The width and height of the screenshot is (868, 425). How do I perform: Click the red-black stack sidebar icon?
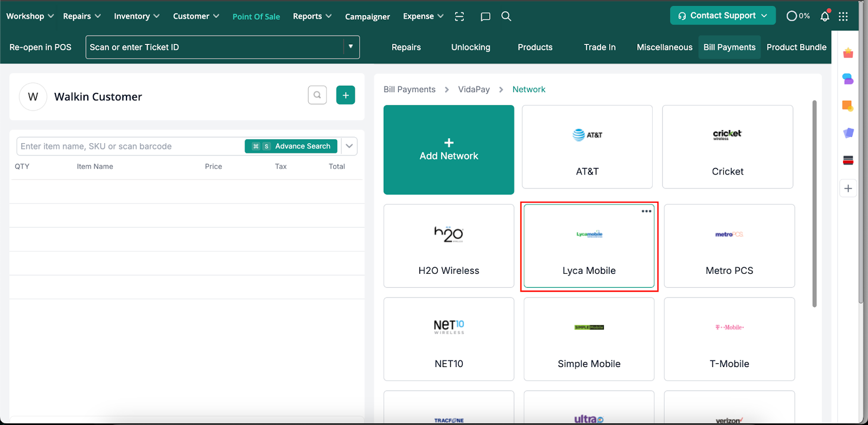point(848,160)
